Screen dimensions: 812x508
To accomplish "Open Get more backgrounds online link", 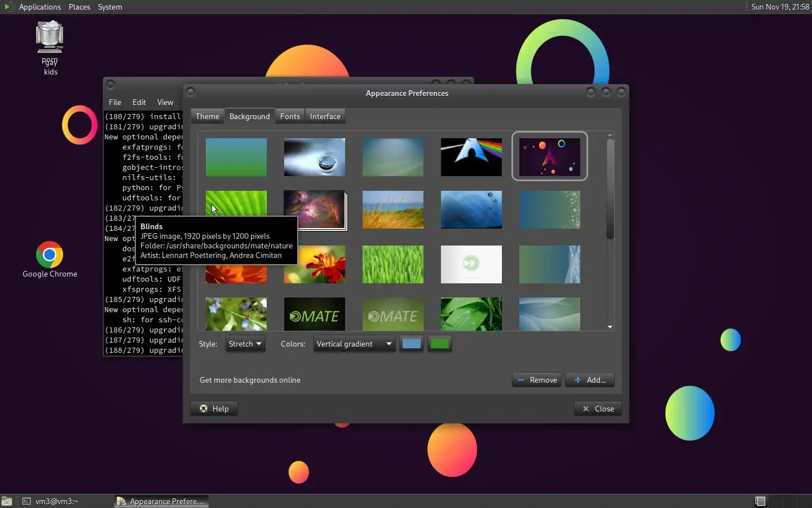I will [x=250, y=380].
